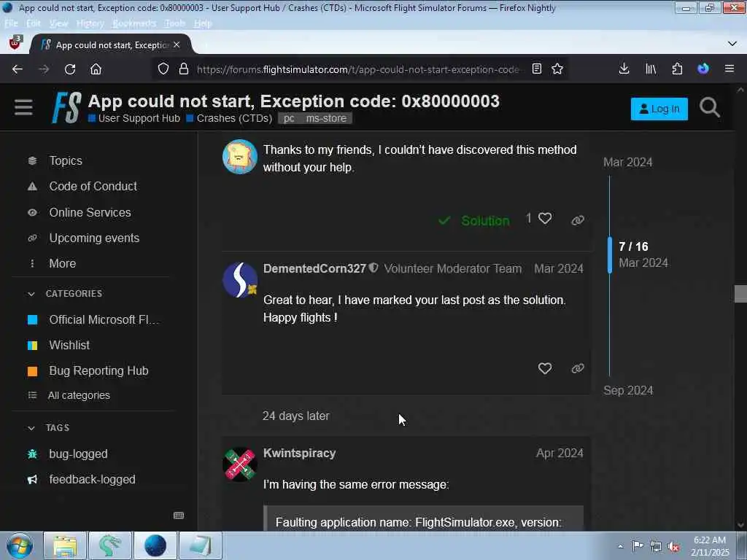Viewport: 747px width, 560px height.
Task: Open the bug-logged tag
Action: click(78, 454)
